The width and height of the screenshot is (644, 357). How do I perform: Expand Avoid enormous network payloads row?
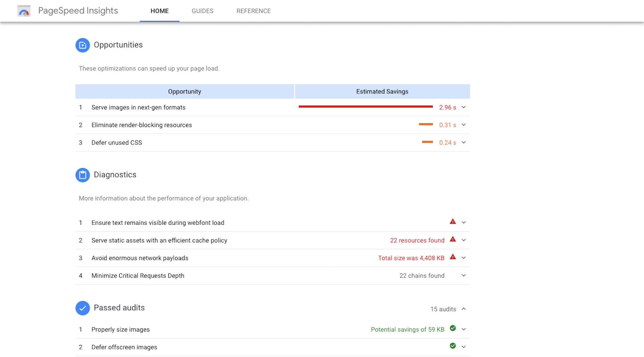pos(464,258)
